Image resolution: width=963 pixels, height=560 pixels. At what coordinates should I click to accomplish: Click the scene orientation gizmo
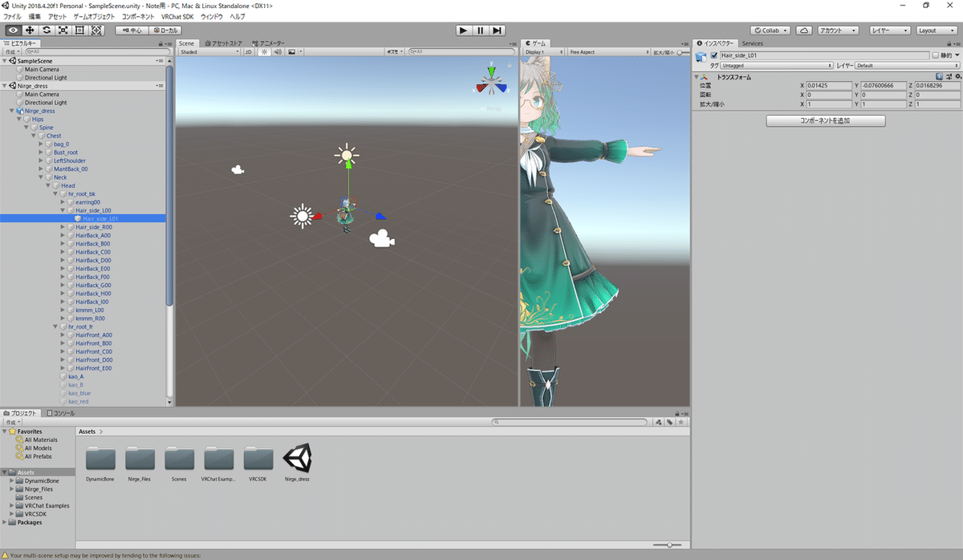[490, 83]
